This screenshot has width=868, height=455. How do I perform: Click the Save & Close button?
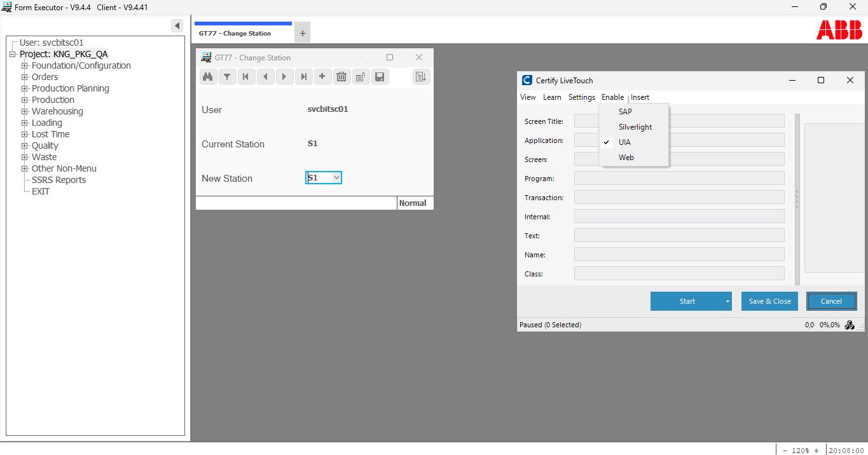769,301
